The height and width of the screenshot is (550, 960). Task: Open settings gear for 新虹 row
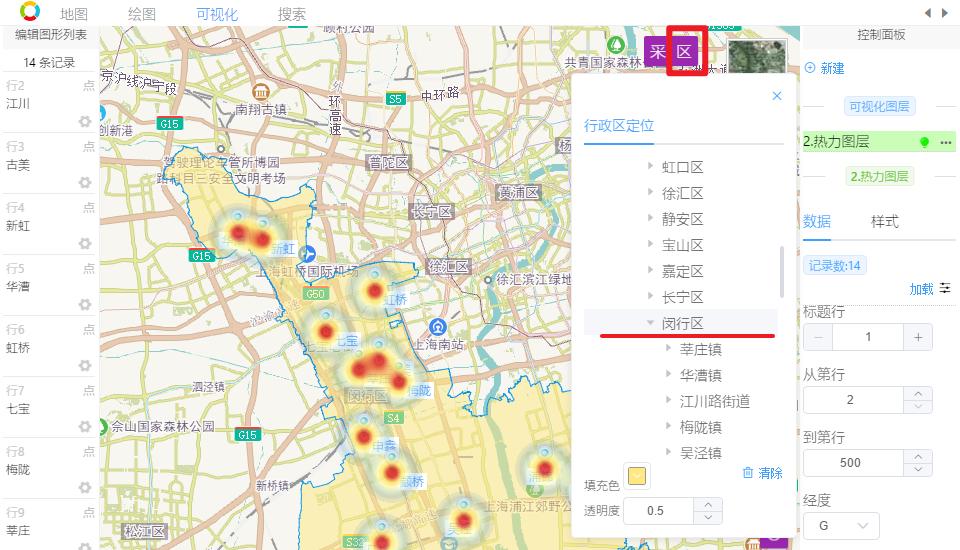[x=85, y=243]
